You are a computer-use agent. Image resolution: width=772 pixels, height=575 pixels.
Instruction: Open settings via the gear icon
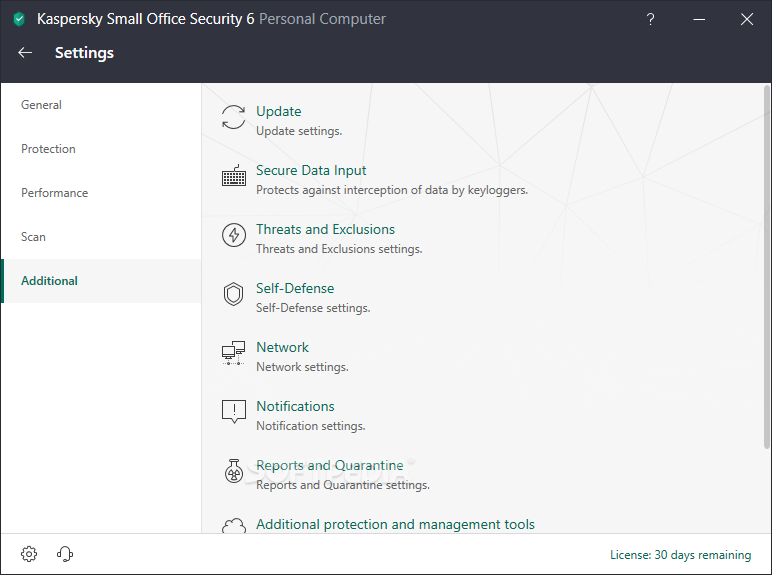(29, 554)
